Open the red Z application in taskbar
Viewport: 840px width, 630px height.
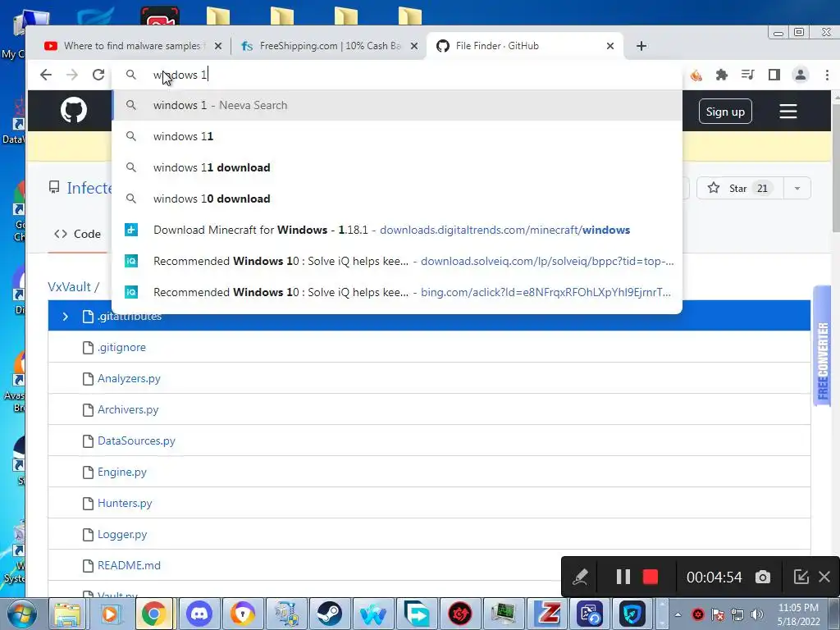pyautogui.click(x=547, y=614)
